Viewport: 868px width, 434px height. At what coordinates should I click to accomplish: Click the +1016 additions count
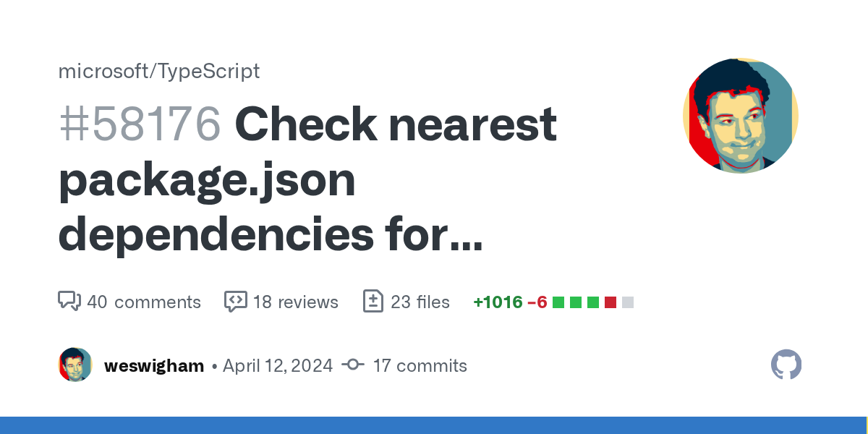[x=498, y=302]
